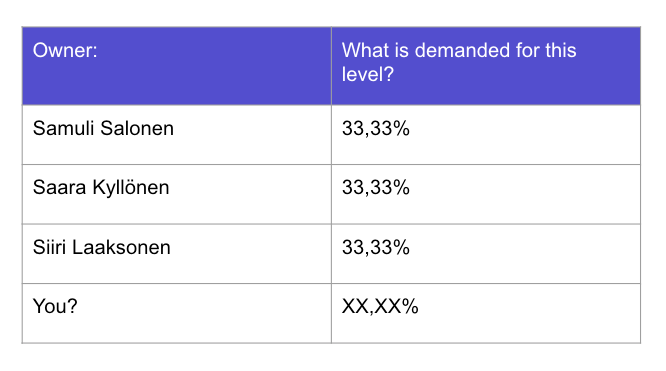Image resolution: width=666 pixels, height=371 pixels.
Task: Select the "What is demanded for this level?" header cell
Action: click(x=486, y=66)
